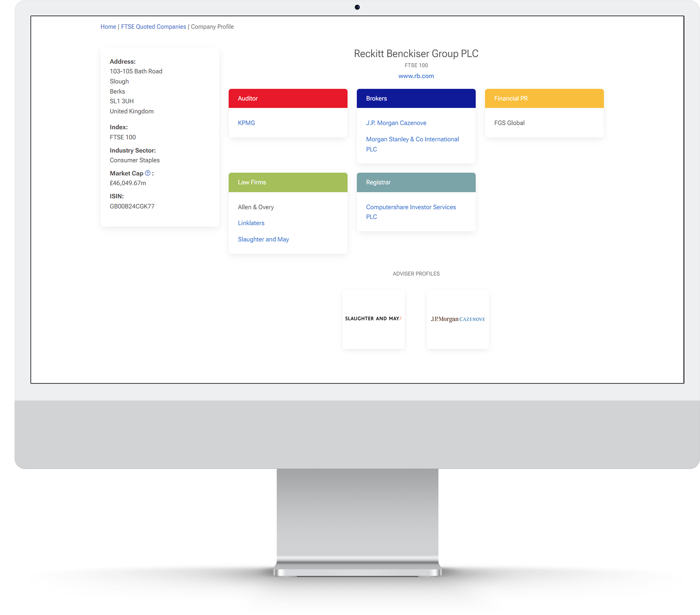700x615 pixels.
Task: Open the FTSE Quoted Companies breadcrumb link
Action: [154, 26]
